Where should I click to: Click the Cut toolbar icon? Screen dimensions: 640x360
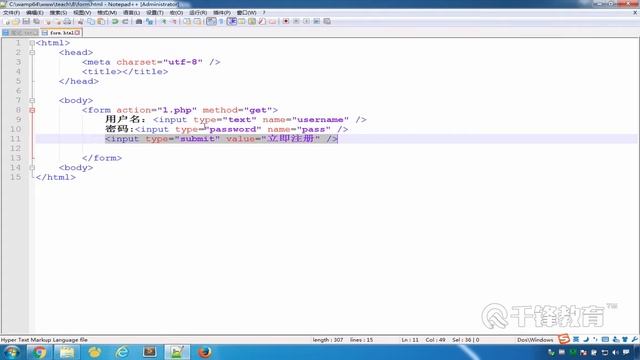81,21
